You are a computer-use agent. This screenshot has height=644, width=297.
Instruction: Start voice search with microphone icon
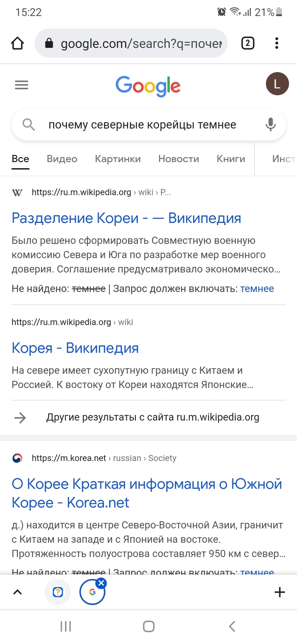pos(270,125)
